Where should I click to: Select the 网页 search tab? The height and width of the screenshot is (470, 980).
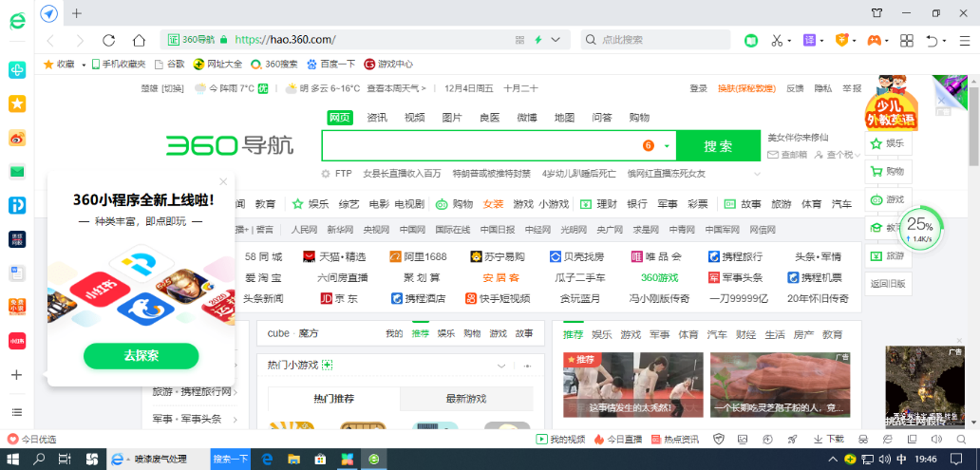point(340,118)
